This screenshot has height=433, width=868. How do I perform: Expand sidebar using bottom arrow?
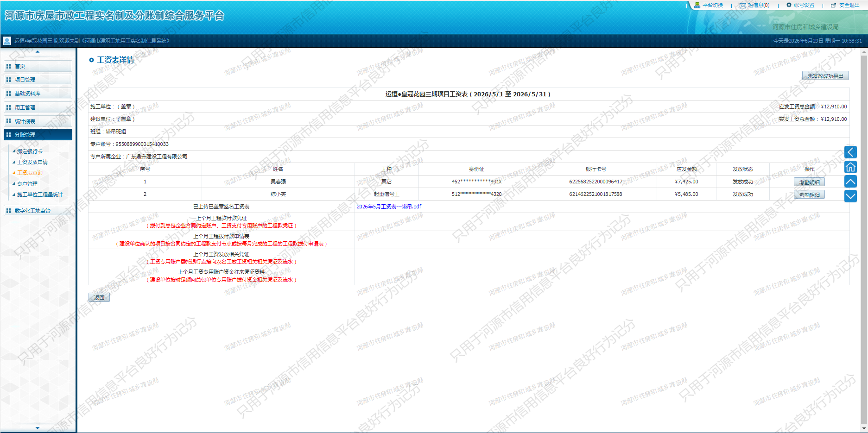coord(38,428)
